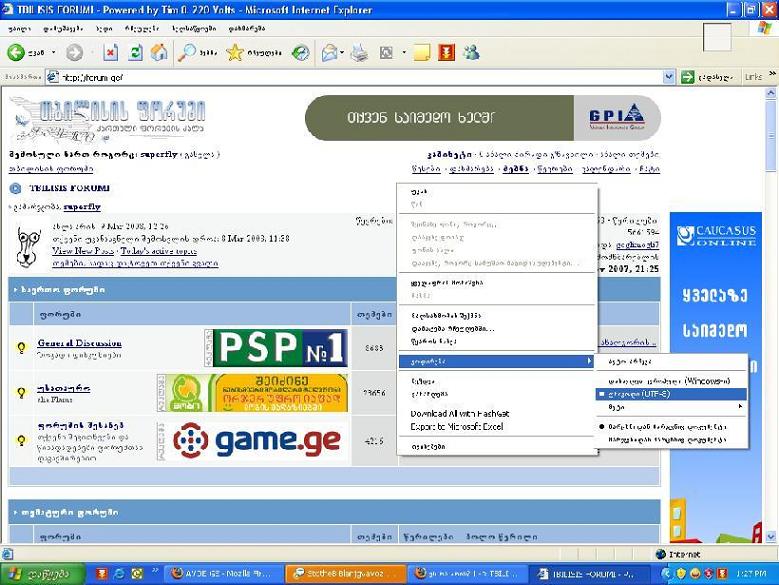Viewport: 779px width, 585px height.
Task: Click the lightbulb icon in the game.ge row
Action: coord(21,440)
